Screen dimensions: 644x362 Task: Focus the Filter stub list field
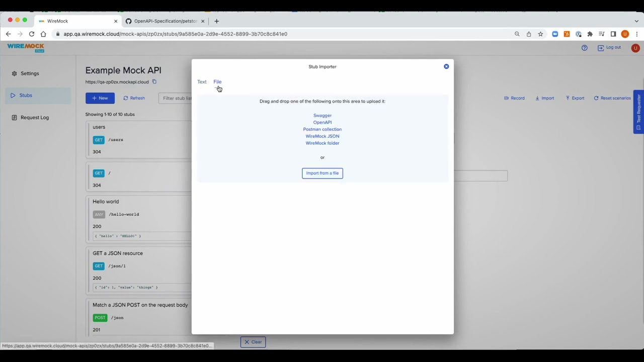pyautogui.click(x=176, y=98)
